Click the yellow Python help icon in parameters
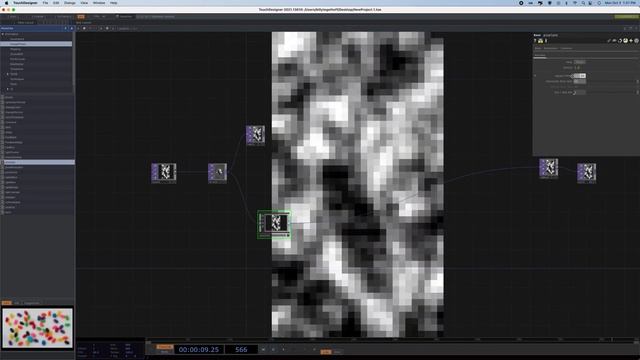The height and width of the screenshot is (360, 640). [540, 41]
